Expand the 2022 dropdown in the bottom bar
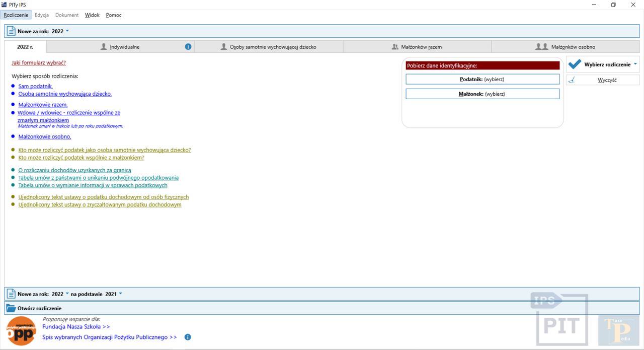This screenshot has height=350, width=644. (x=67, y=294)
